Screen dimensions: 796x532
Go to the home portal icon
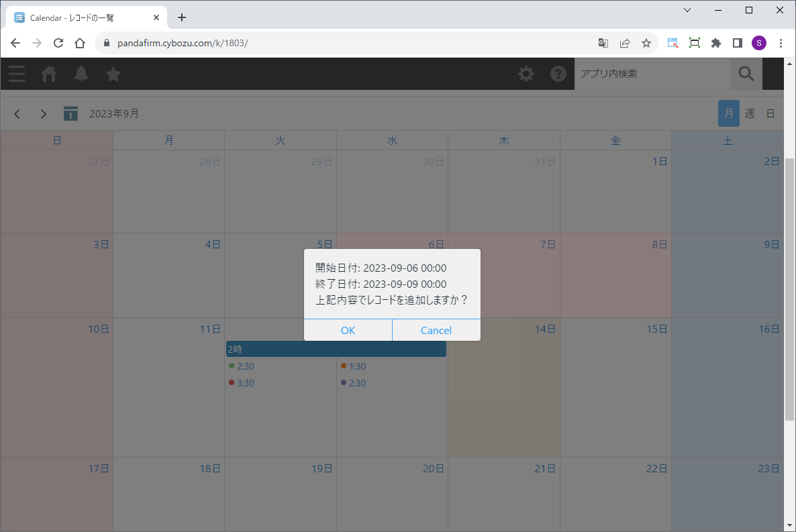point(49,74)
